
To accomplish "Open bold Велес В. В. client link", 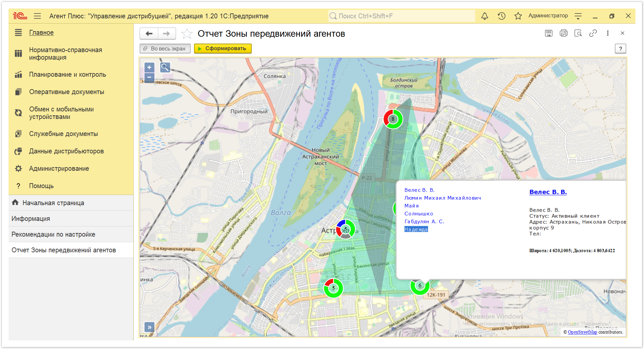I will coord(548,192).
